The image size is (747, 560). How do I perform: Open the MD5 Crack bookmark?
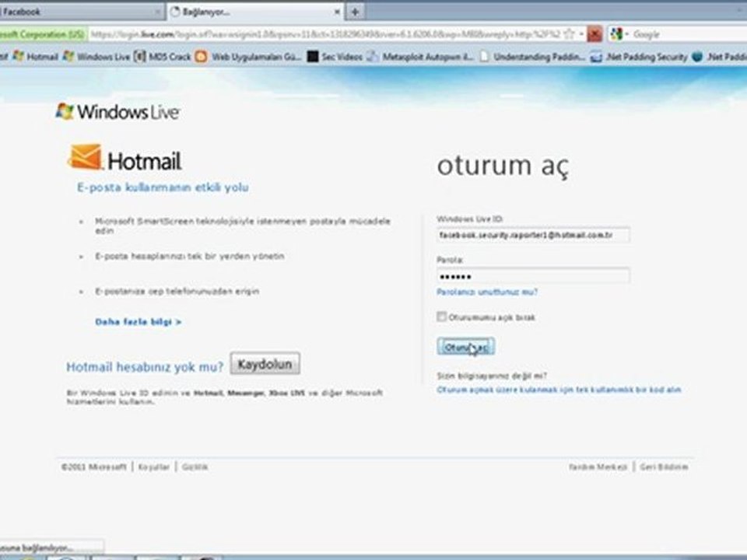[163, 57]
